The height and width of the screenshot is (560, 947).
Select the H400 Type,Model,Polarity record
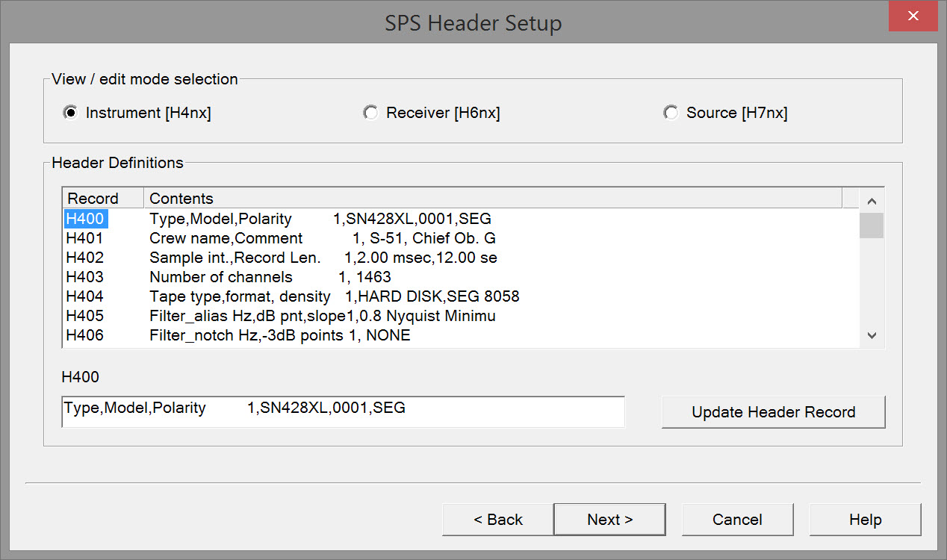point(85,219)
